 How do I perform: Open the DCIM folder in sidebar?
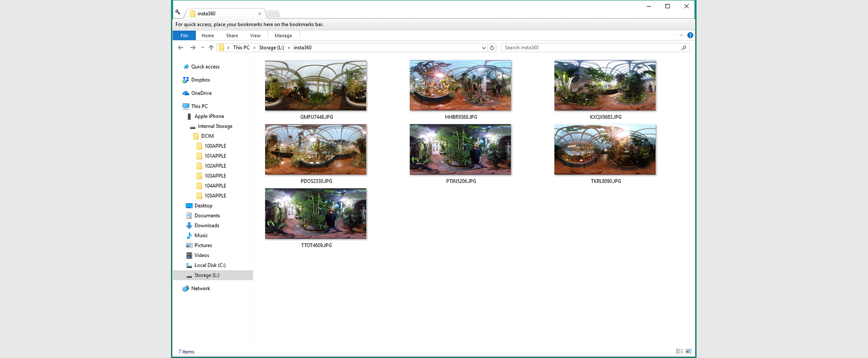tap(203, 136)
